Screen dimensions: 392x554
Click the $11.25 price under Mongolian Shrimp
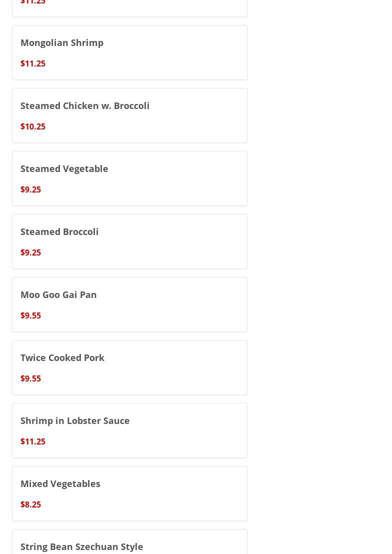[x=33, y=63]
